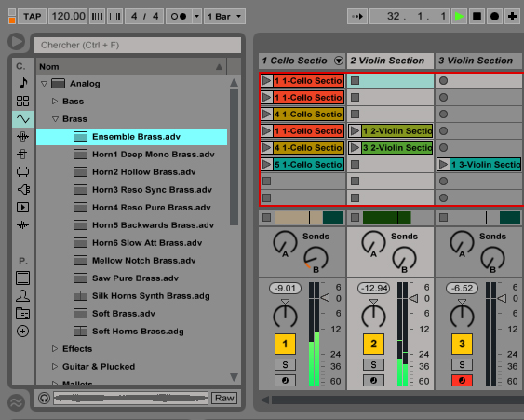Open the 1 Cello Section track dropdown arrow
The image size is (524, 420).
pyautogui.click(x=339, y=61)
